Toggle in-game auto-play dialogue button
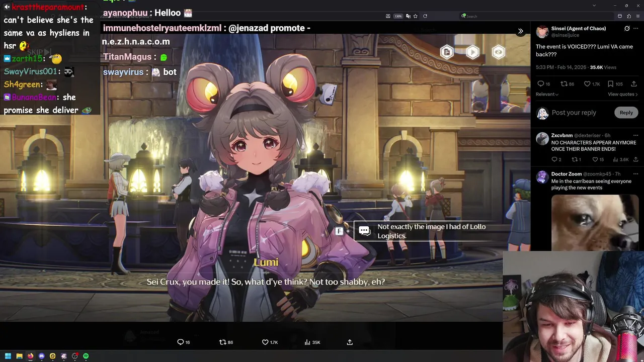This screenshot has width=644, height=362. tap(472, 52)
